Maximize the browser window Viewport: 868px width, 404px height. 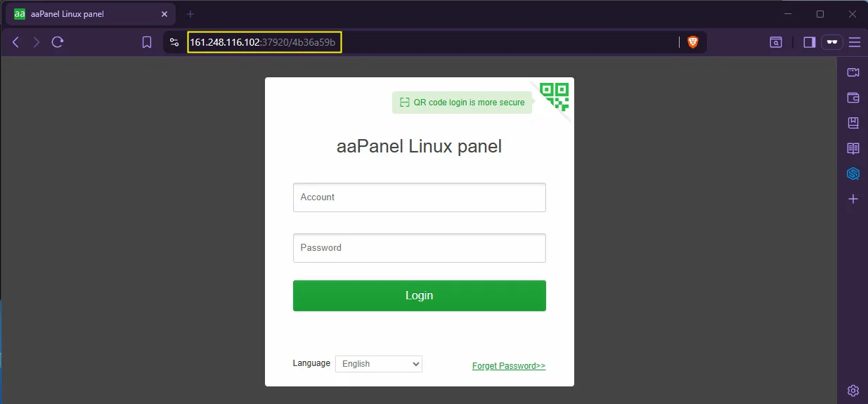pos(820,14)
